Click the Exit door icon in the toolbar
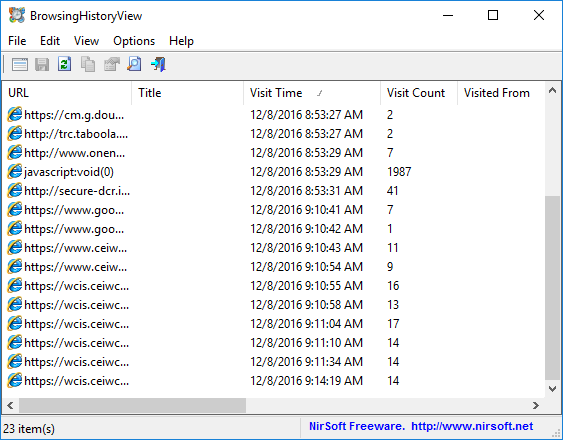Image resolution: width=563 pixels, height=440 pixels. click(158, 65)
